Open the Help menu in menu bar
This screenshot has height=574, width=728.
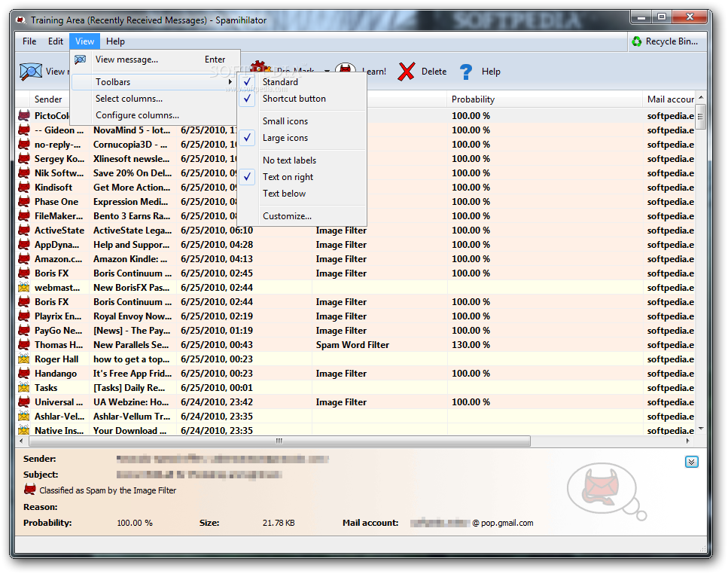tap(115, 41)
